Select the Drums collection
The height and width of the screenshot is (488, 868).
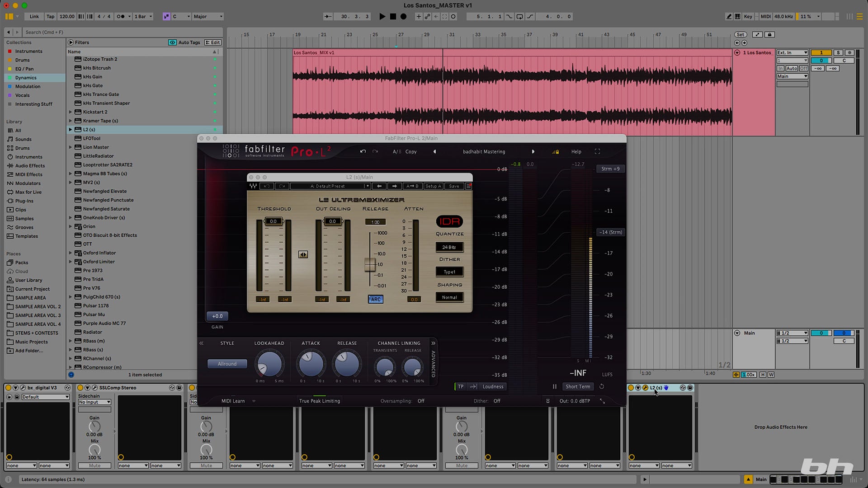[x=22, y=60]
